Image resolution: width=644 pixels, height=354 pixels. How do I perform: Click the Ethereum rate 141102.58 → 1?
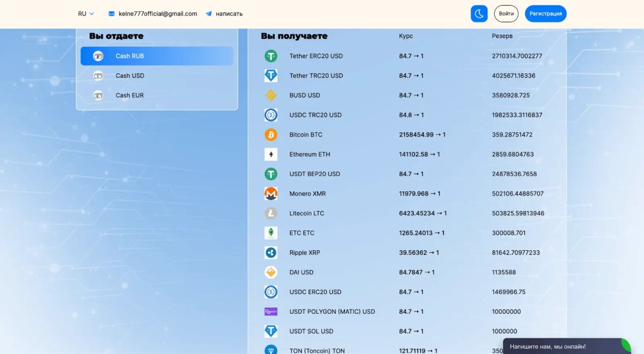click(x=420, y=154)
